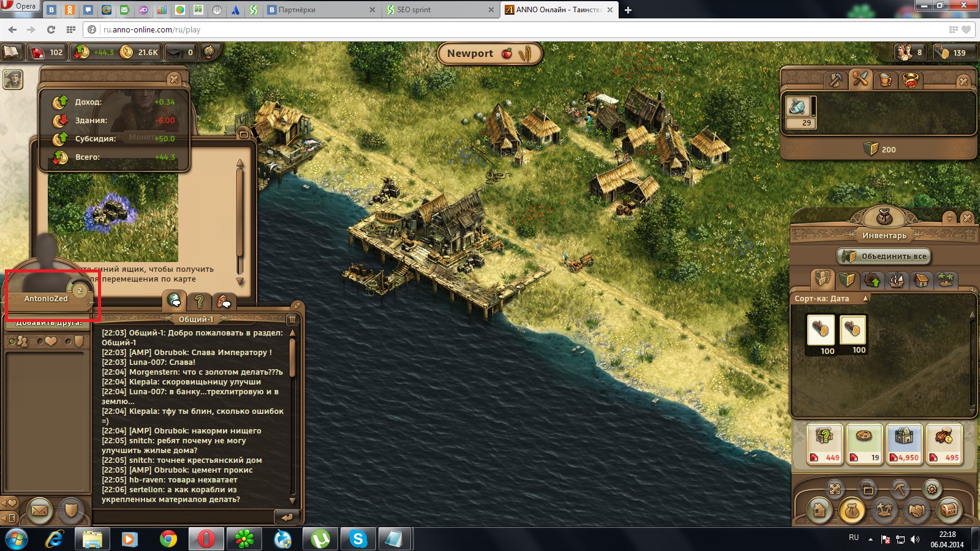Switch to global chat globe tab
Screen dimensions: 980x551
click(x=175, y=301)
